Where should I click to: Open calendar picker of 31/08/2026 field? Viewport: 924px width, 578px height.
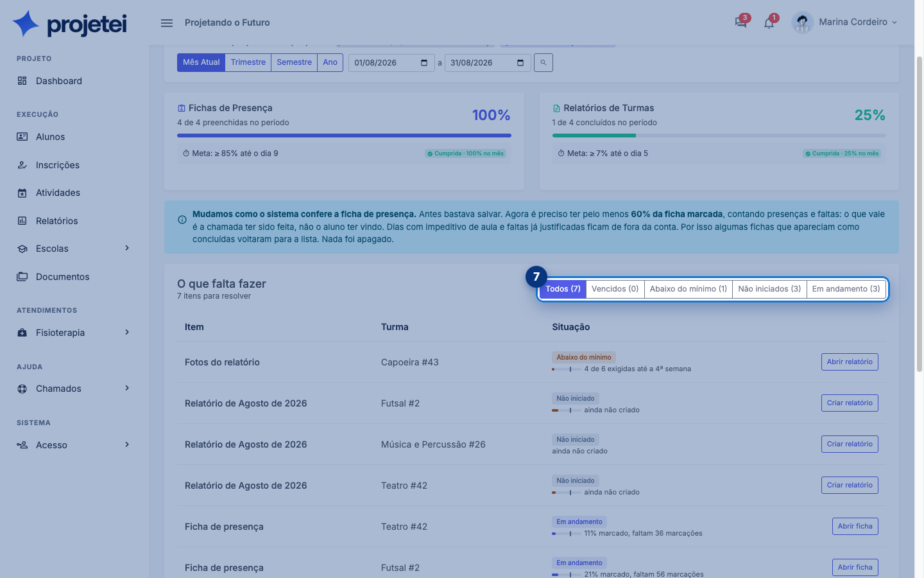click(520, 63)
